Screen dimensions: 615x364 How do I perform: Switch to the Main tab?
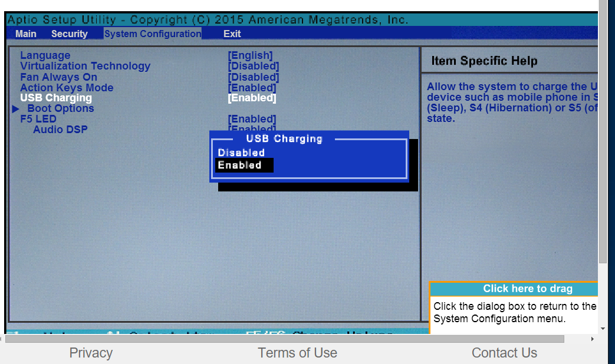[x=25, y=34]
